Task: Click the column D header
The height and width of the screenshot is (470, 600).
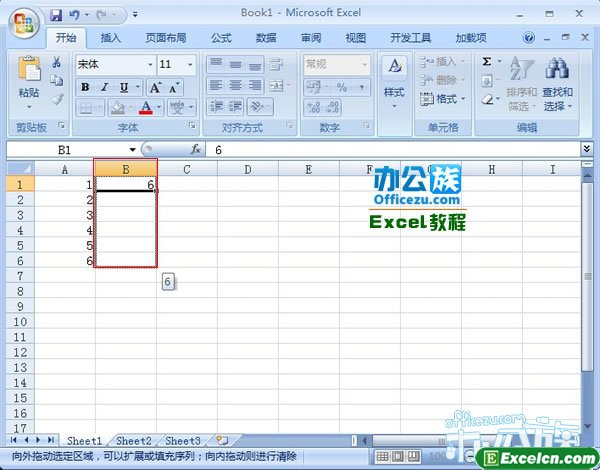Action: point(248,169)
